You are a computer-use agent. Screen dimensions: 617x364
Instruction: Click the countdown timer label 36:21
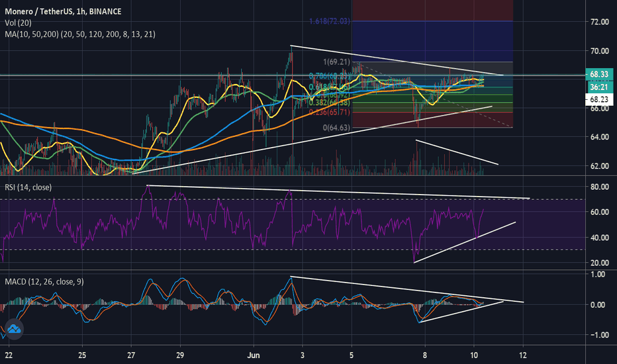coord(599,87)
